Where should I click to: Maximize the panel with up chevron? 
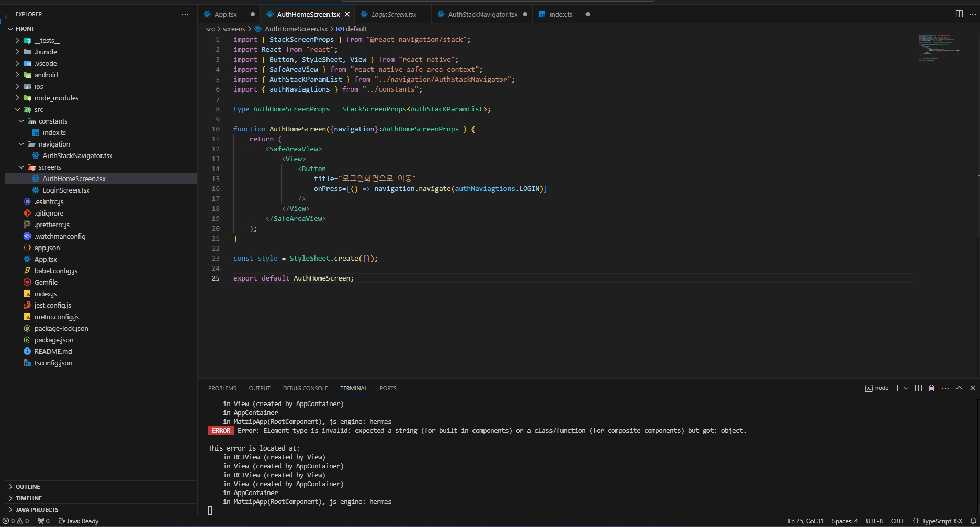[959, 388]
